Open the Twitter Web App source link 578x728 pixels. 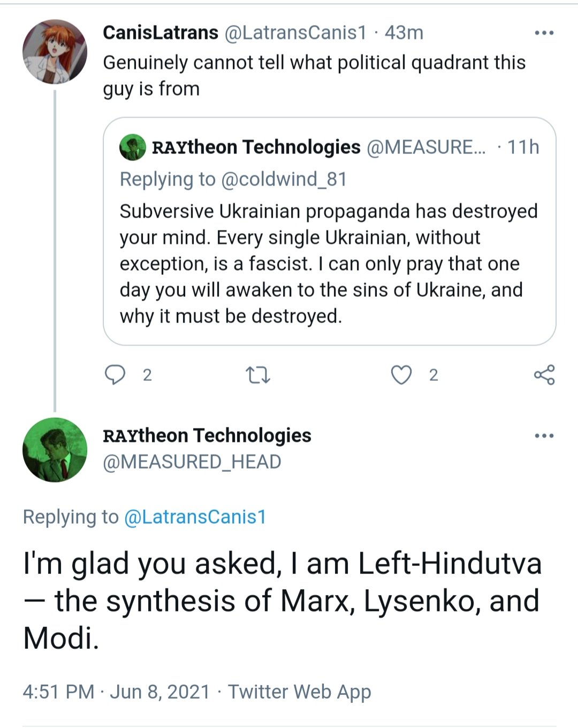pyautogui.click(x=299, y=692)
